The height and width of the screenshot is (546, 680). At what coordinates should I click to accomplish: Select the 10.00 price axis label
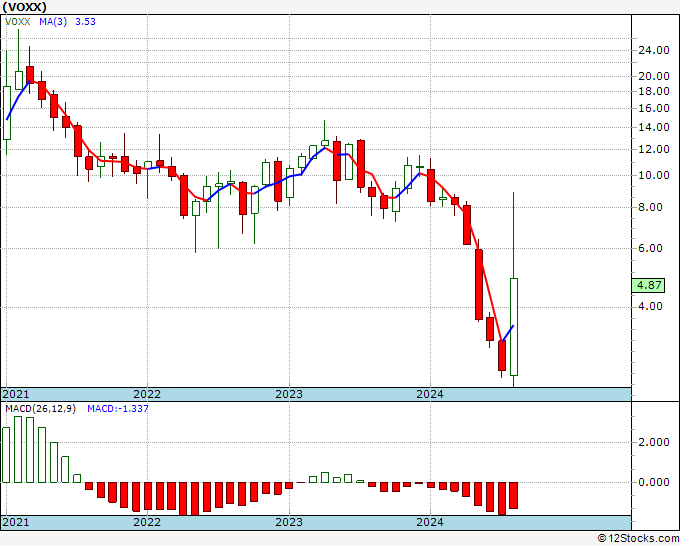pyautogui.click(x=654, y=176)
